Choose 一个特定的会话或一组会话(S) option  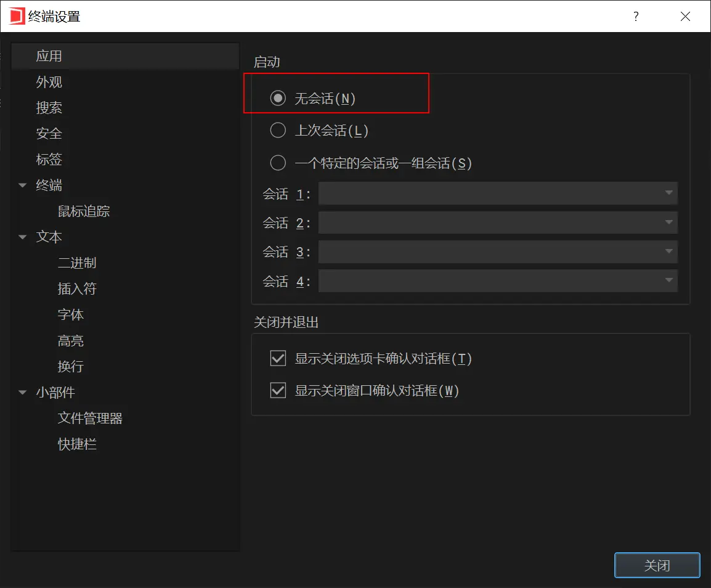[x=278, y=163]
